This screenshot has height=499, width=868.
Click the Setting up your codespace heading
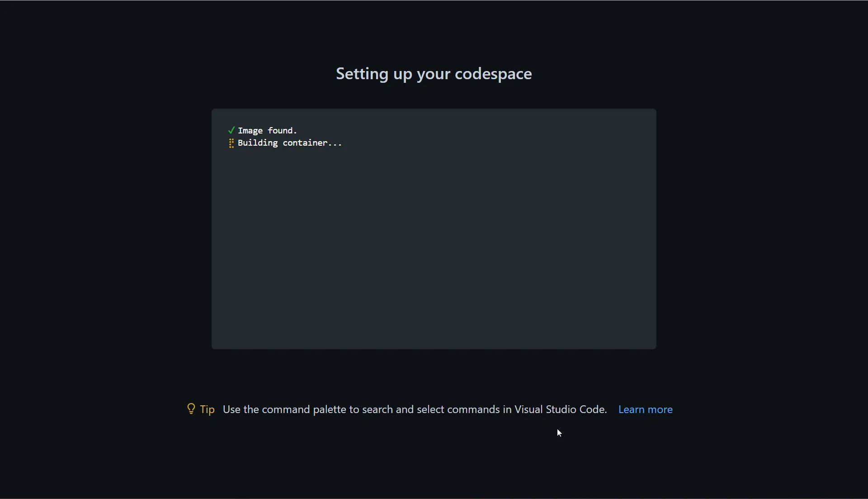[434, 73]
